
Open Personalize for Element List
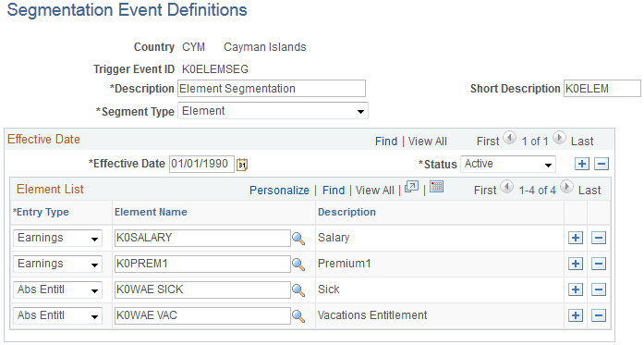(279, 191)
